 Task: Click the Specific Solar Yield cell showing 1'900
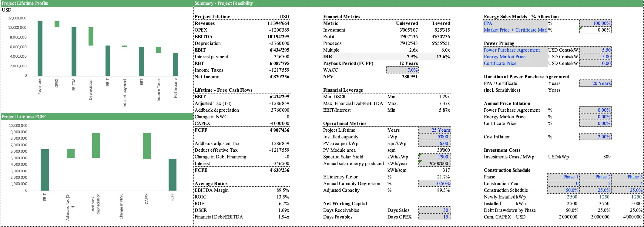[435, 157]
